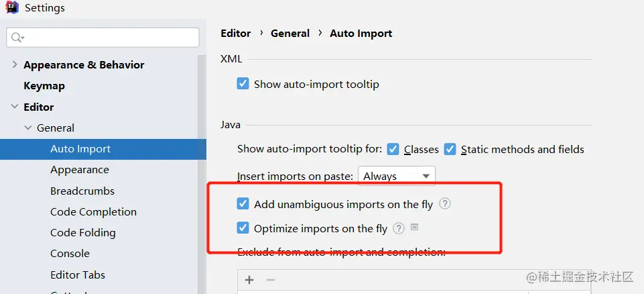644x294 pixels.
Task: Open help for Optimize imports option
Action: pos(399,228)
